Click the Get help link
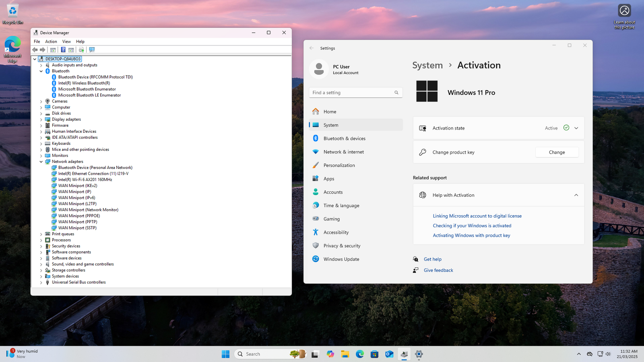 pos(432,259)
